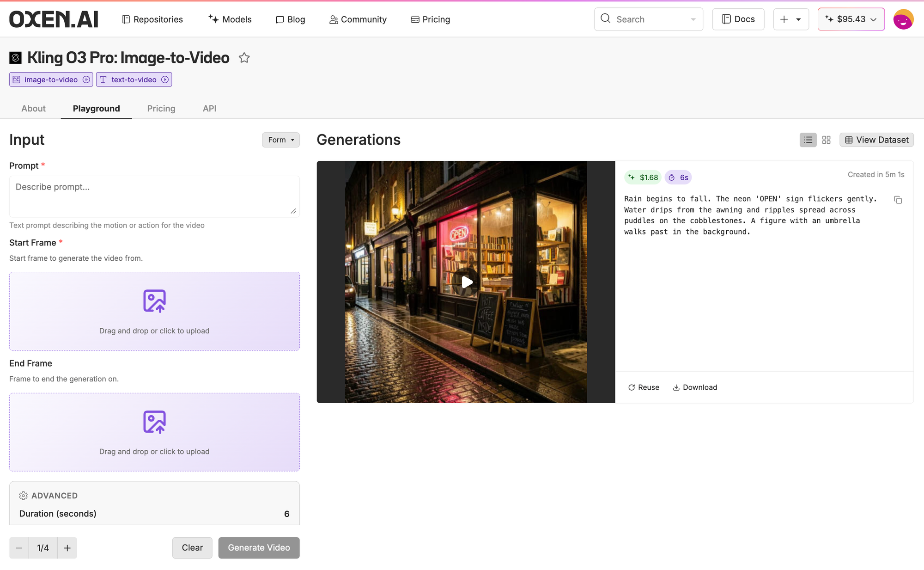The width and height of the screenshot is (924, 570).
Task: Copy the generation prompt text
Action: click(898, 200)
